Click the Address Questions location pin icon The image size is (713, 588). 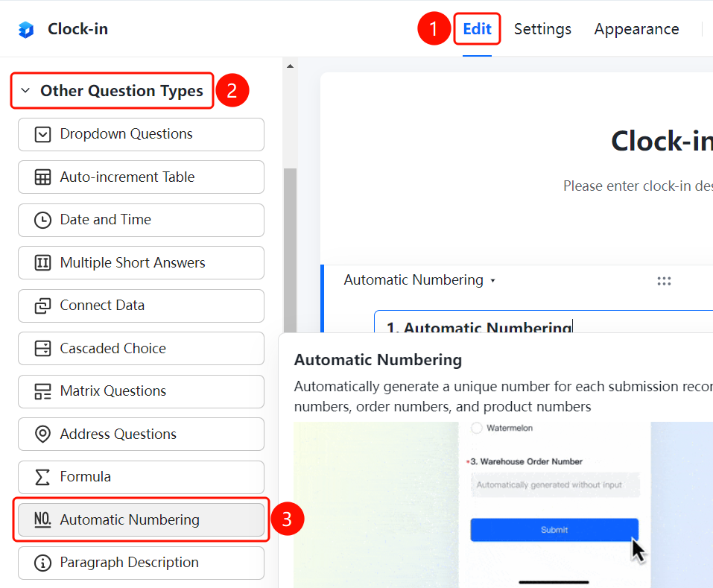[x=42, y=434]
